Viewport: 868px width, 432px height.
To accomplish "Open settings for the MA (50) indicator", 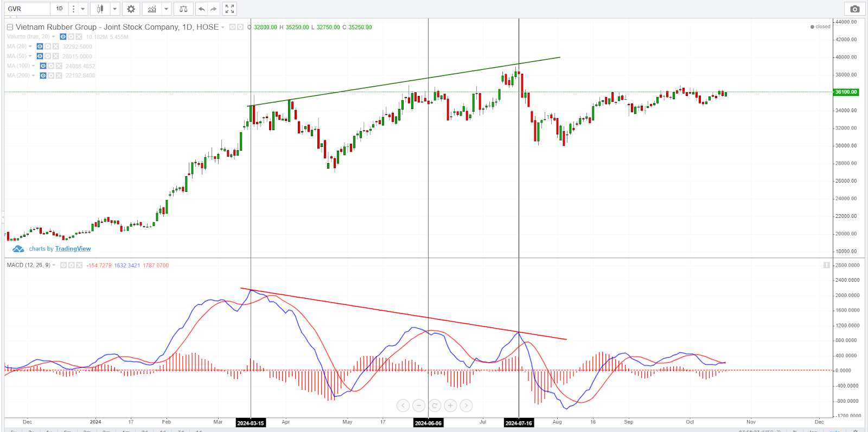I will tap(48, 56).
